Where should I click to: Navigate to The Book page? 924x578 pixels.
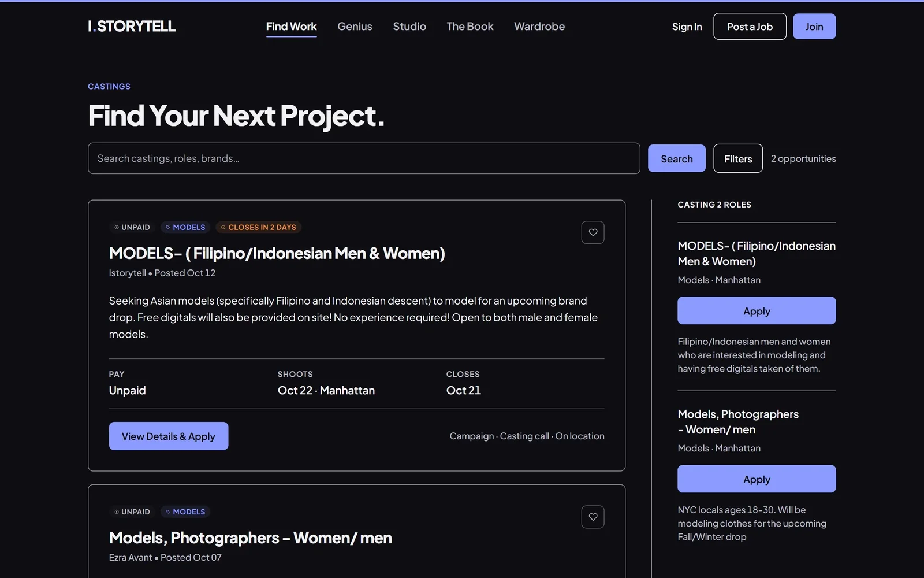coord(470,27)
